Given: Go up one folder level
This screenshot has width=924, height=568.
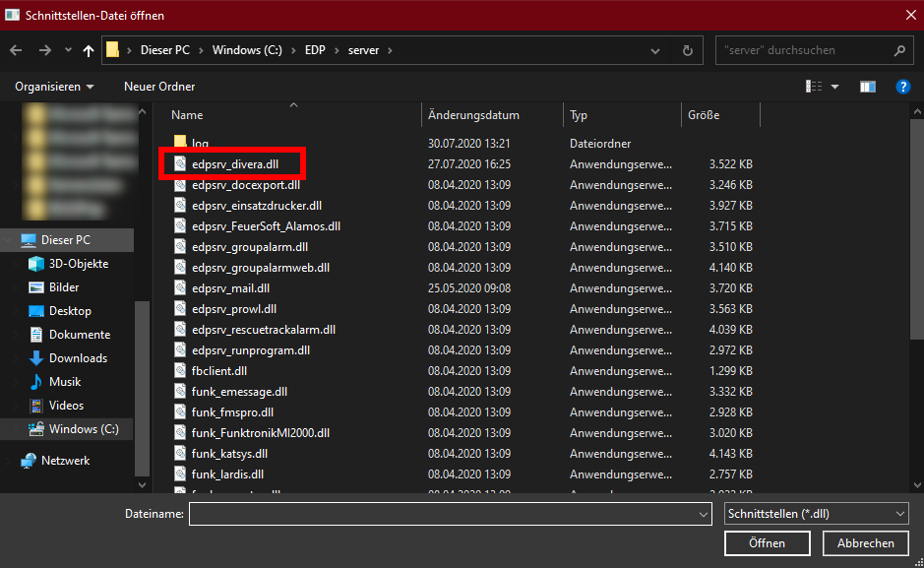Looking at the screenshot, I should 89,50.
